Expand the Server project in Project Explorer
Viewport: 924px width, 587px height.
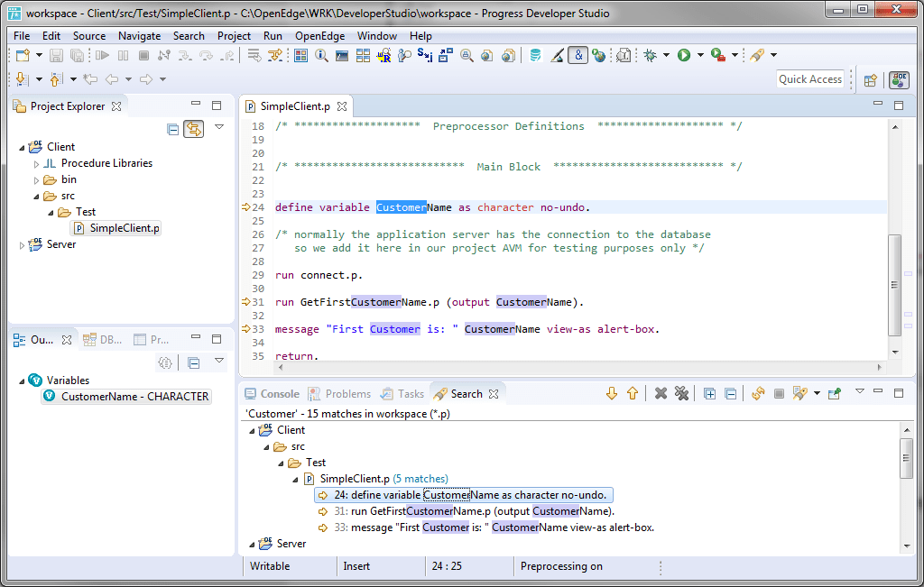pyautogui.click(x=22, y=245)
